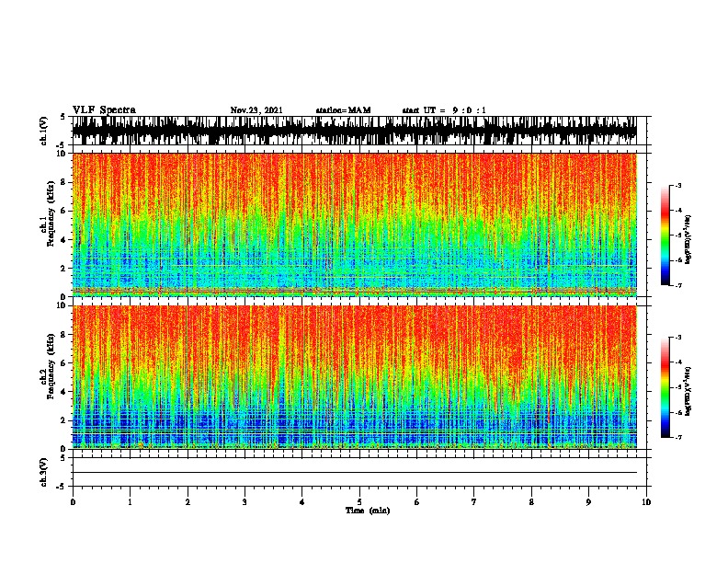Screen dimensions: 728x563
Task: Click the ch.1 color scale bar
Action: coord(665,236)
